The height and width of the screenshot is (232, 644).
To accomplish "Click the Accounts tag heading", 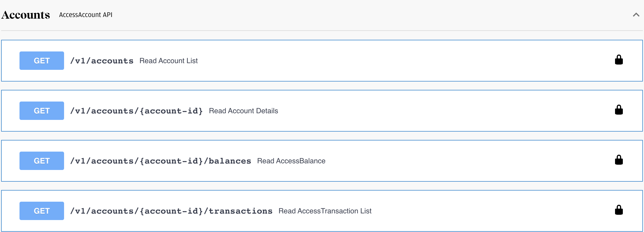I will point(26,15).
